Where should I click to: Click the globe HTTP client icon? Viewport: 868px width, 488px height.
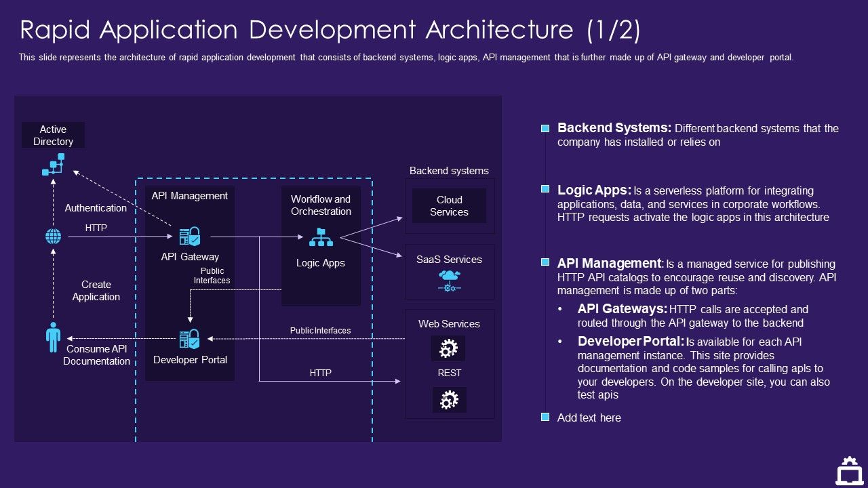pos(53,237)
